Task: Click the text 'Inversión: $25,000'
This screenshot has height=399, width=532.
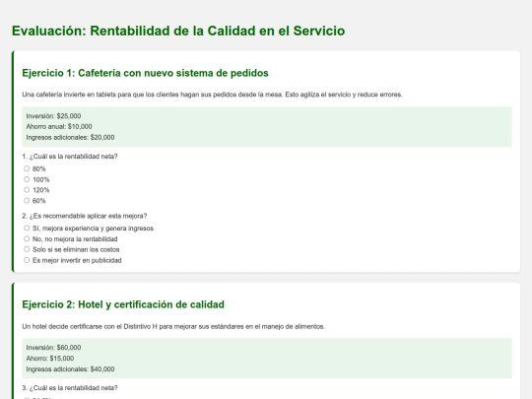Action: [x=53, y=116]
